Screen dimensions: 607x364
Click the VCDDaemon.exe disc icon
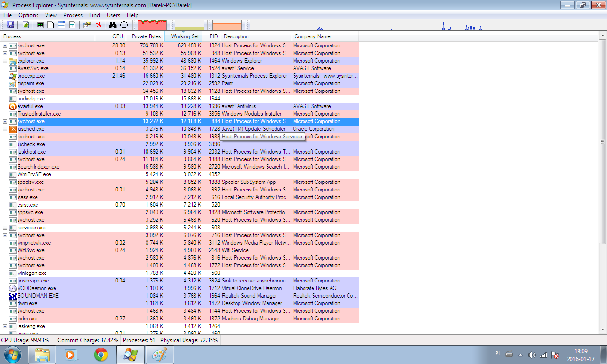point(13,288)
